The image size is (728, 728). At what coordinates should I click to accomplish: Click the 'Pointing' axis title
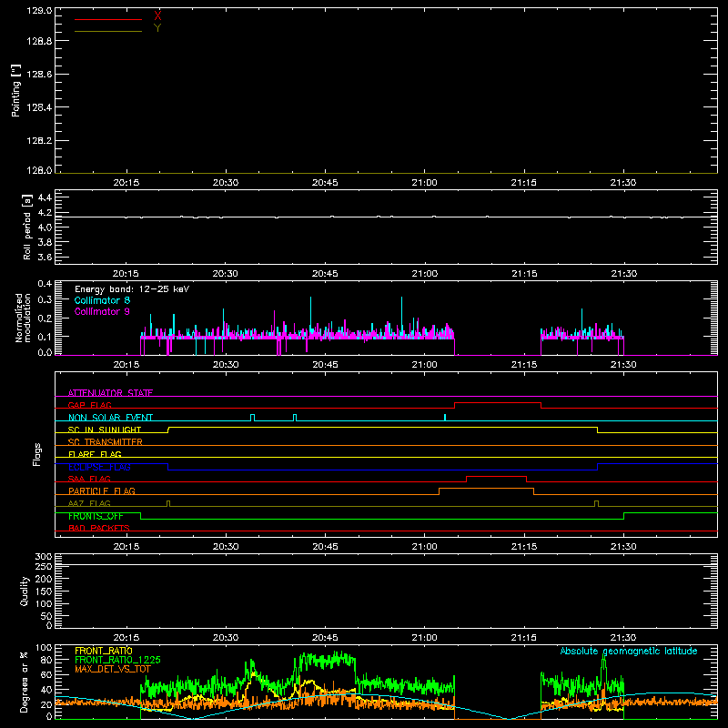pyautogui.click(x=15, y=90)
